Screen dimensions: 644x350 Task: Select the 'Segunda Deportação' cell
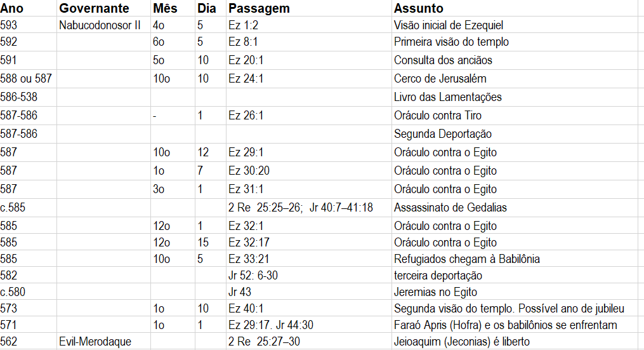[442, 134]
